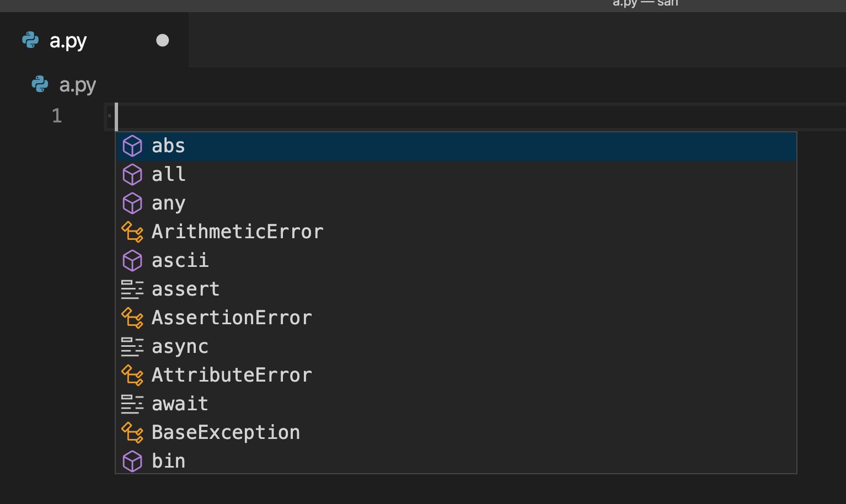This screenshot has height=504, width=846.
Task: Click the keyword icon next to assert
Action: click(132, 289)
